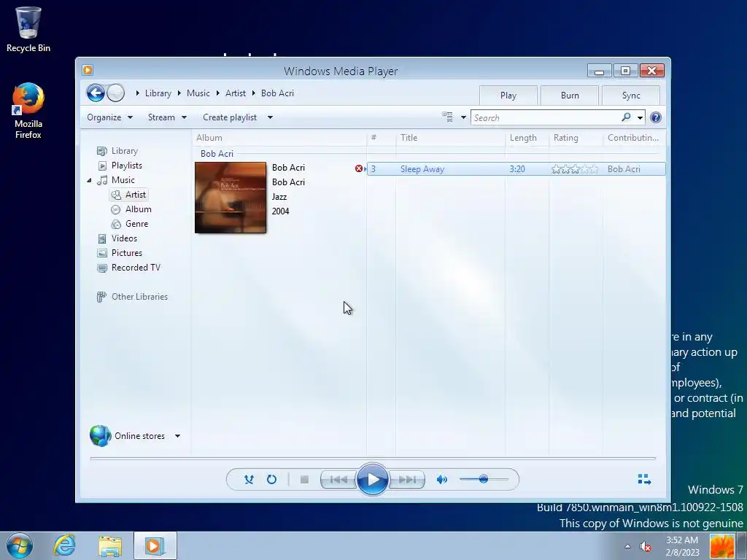Click Create playlist
Image resolution: width=747 pixels, height=560 pixels.
coord(230,117)
